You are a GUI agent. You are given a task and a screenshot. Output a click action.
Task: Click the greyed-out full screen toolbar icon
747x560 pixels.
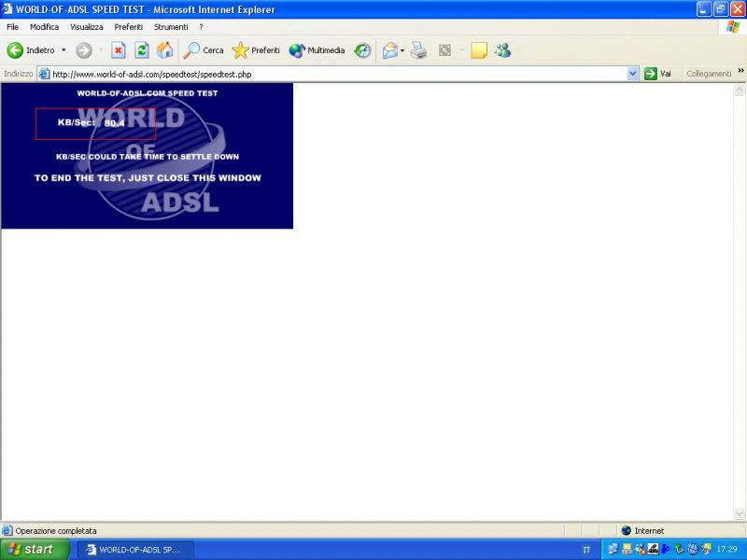[x=445, y=50]
